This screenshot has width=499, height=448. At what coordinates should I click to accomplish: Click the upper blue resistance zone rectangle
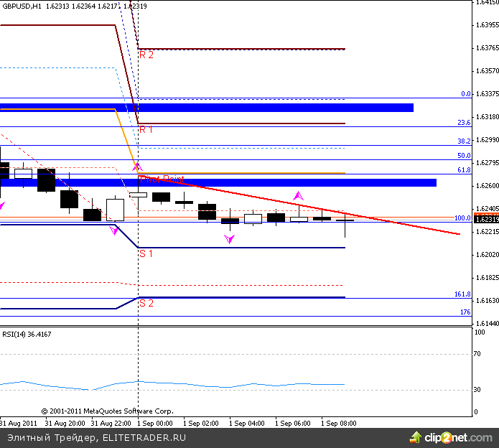click(x=215, y=108)
